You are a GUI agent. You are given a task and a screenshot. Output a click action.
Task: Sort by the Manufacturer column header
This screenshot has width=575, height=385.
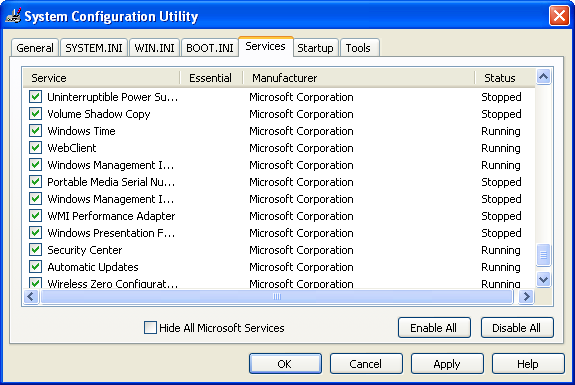click(x=359, y=78)
